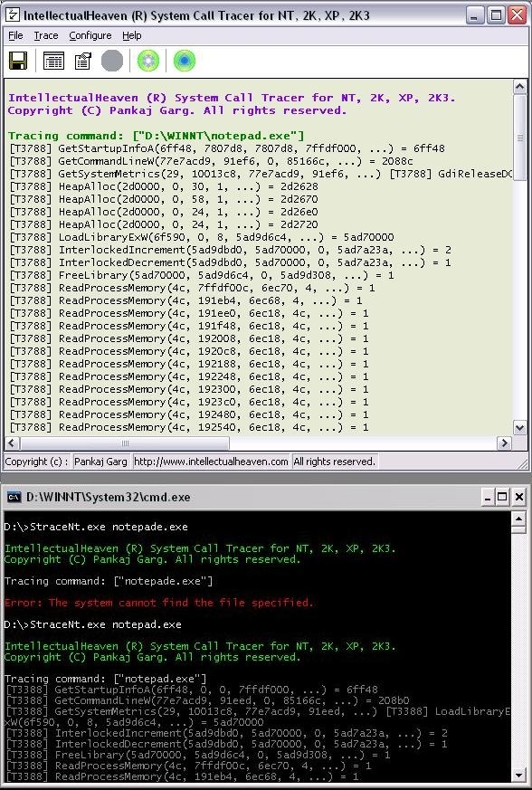Click the tracer app title bar icon
The image size is (532, 790).
click(13, 15)
